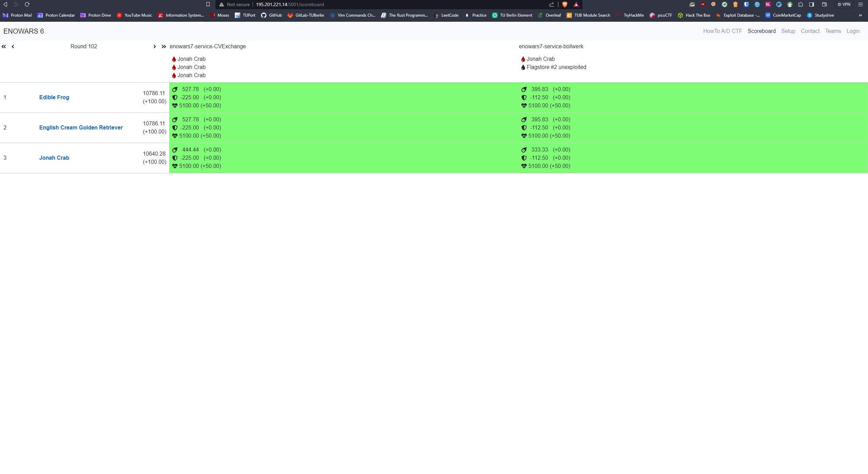
Task: Expand hidden bookmarks overflow chevron
Action: pyautogui.click(x=860, y=15)
